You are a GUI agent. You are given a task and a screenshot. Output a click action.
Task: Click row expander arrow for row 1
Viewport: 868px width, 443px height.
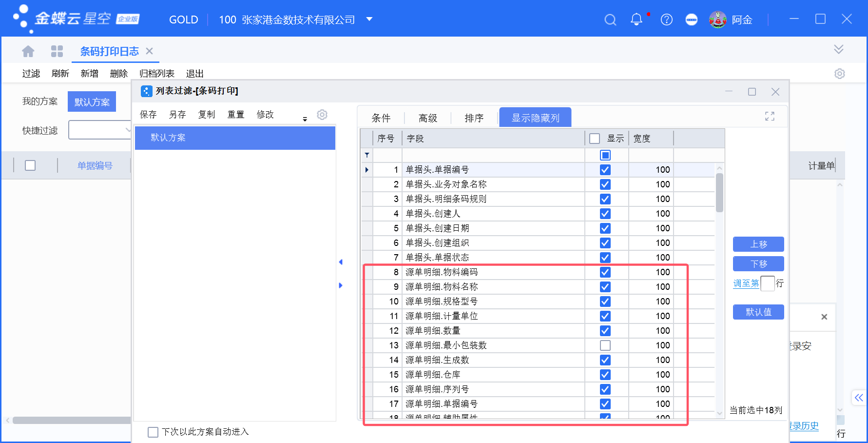(367, 170)
